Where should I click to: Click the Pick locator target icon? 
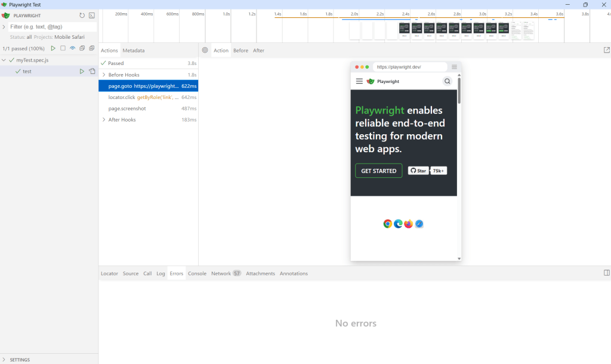(205, 51)
